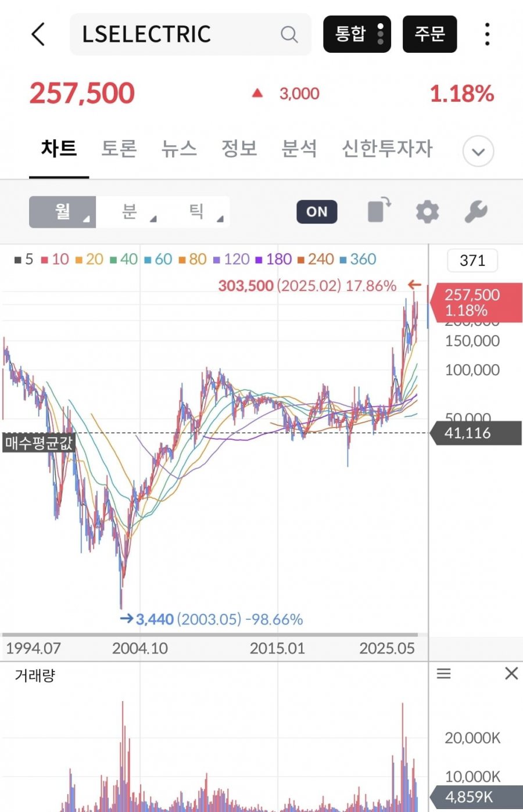523x812 pixels.
Task: Close the volume panel with X
Action: pyautogui.click(x=511, y=674)
